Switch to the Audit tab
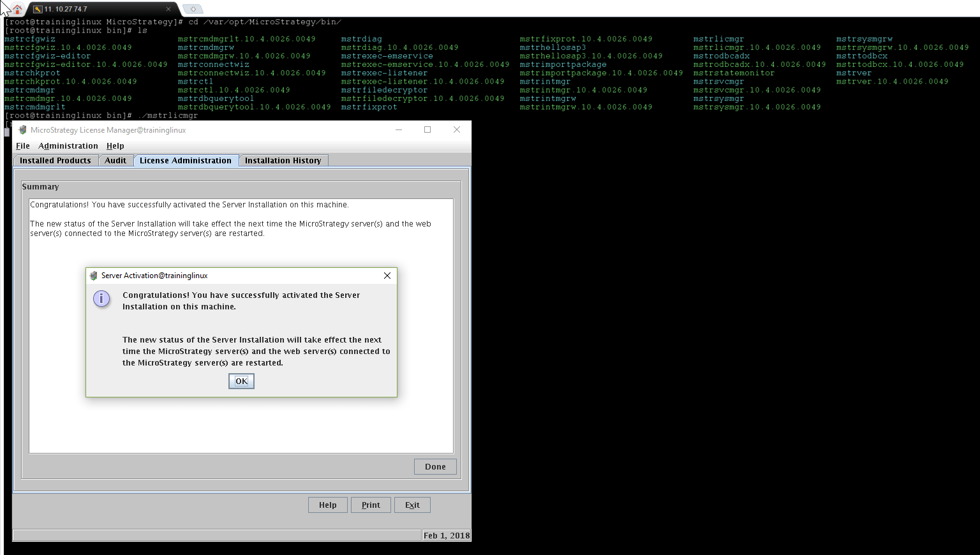 click(x=115, y=161)
